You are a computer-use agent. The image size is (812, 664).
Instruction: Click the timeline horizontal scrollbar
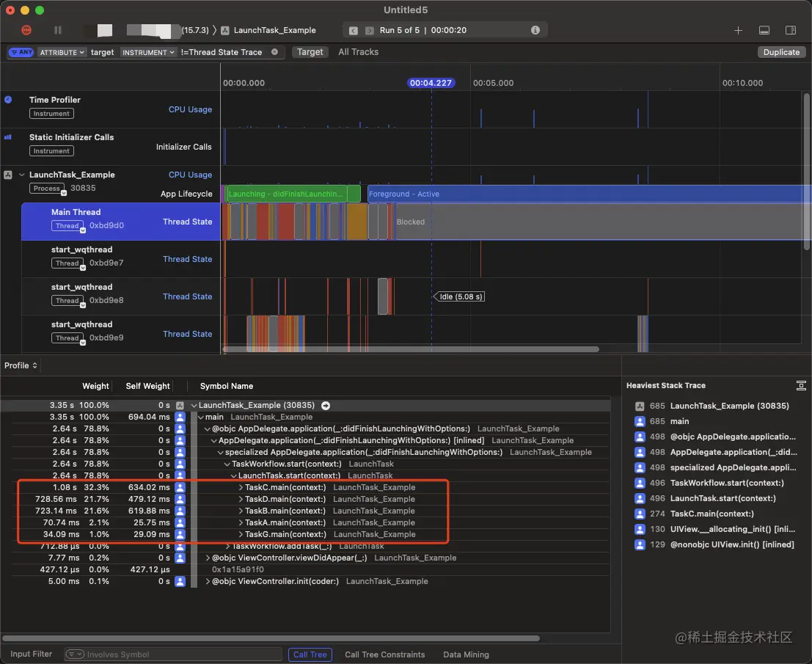[412, 349]
